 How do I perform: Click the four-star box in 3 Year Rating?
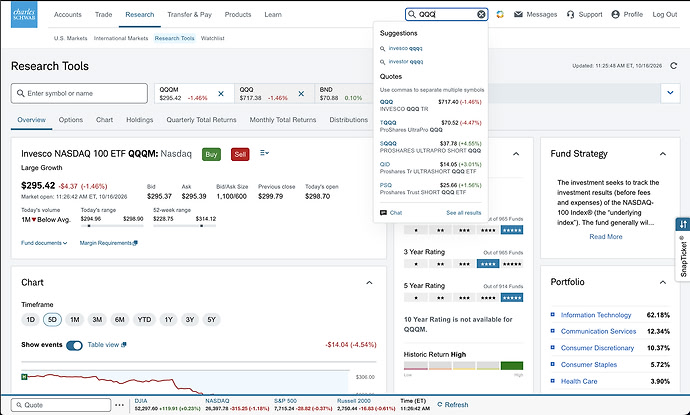point(488,264)
